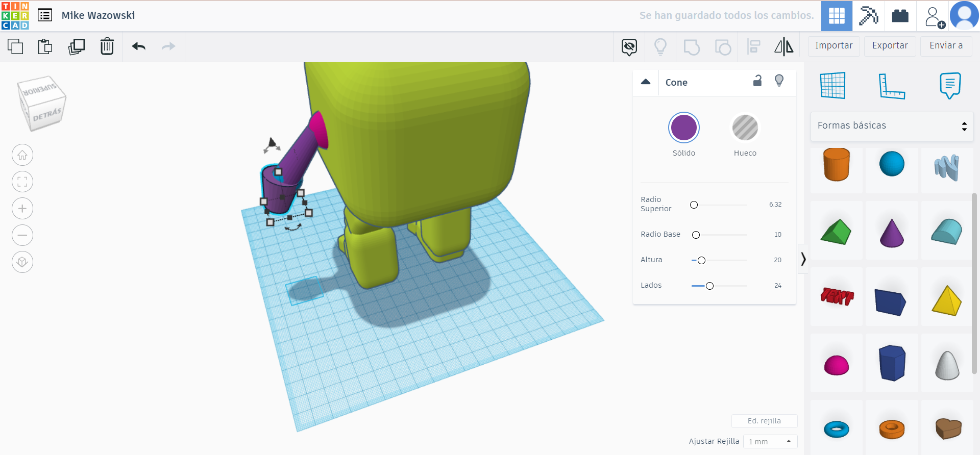This screenshot has height=455, width=980.
Task: Toggle show all hidden objects icon
Action: 629,47
